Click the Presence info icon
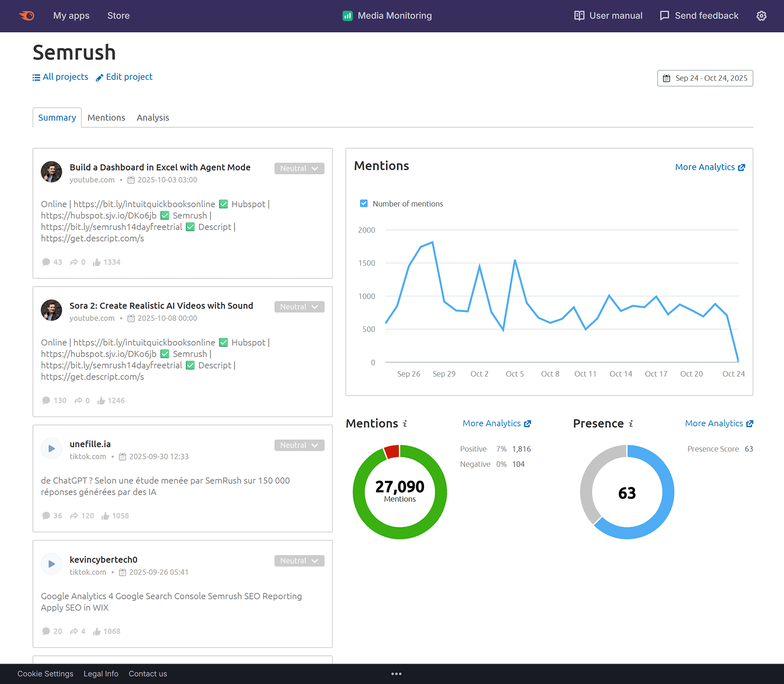784x684 pixels. [632, 423]
